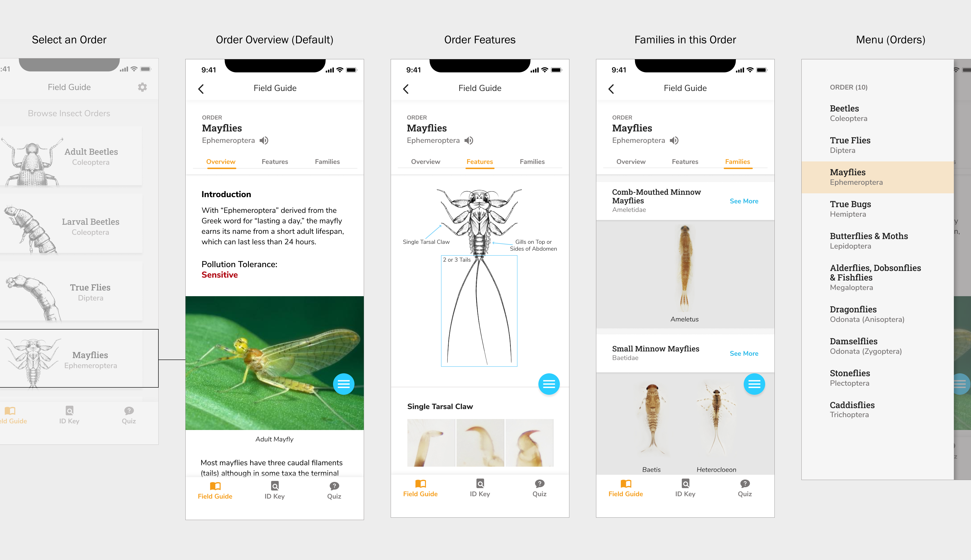The image size is (971, 560).
Task: Play pronunciation speaker in Families screen
Action: point(674,140)
